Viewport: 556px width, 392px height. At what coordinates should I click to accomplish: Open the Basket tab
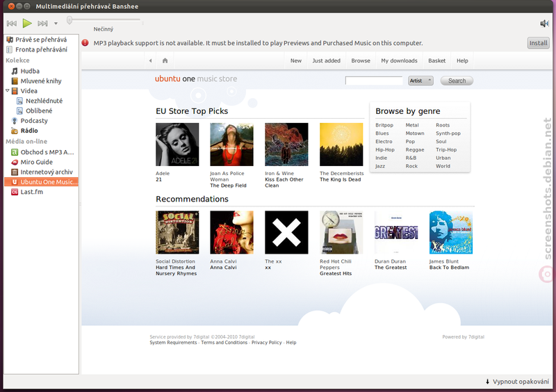(x=437, y=60)
